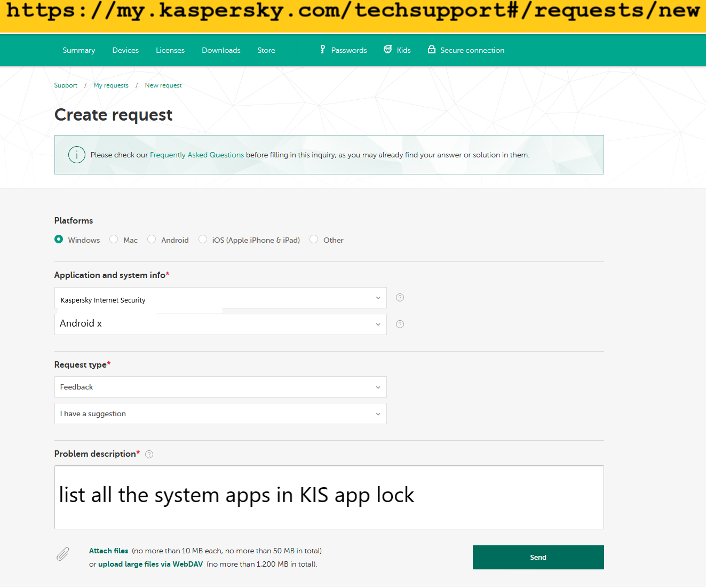Click the Passwords key icon
The width and height of the screenshot is (706, 588).
(322, 50)
